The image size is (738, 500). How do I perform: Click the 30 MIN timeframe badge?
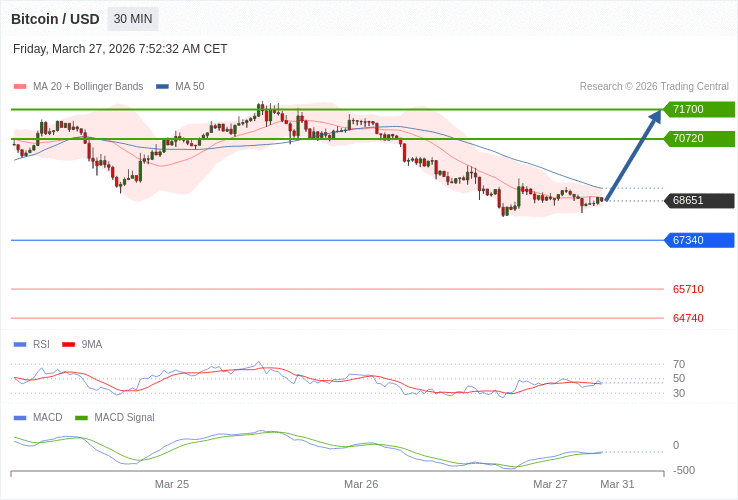133,19
